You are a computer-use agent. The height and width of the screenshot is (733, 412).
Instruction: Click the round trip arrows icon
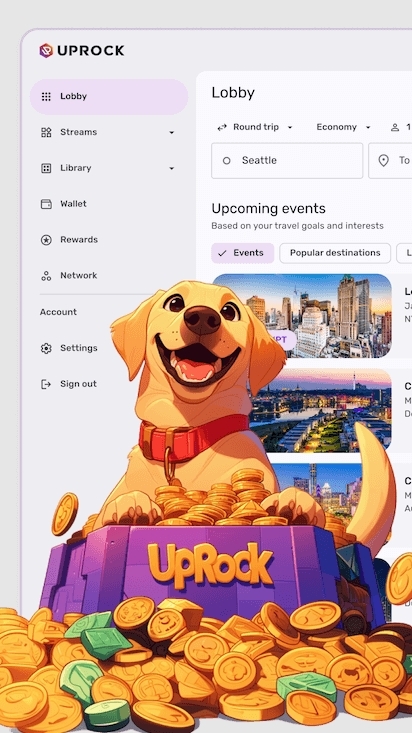[x=222, y=127]
